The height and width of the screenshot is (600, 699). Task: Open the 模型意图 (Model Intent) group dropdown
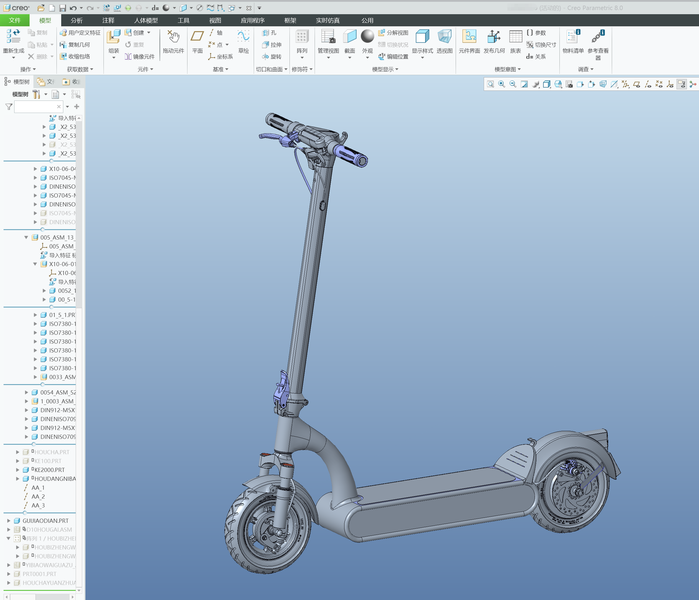point(507,69)
